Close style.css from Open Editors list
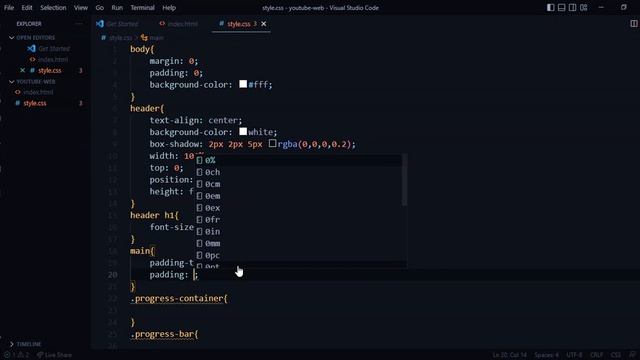Viewport: 640px width, 360px height. (22, 70)
